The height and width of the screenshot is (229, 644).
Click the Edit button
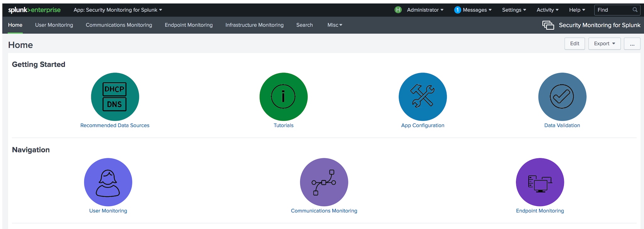[x=575, y=44]
